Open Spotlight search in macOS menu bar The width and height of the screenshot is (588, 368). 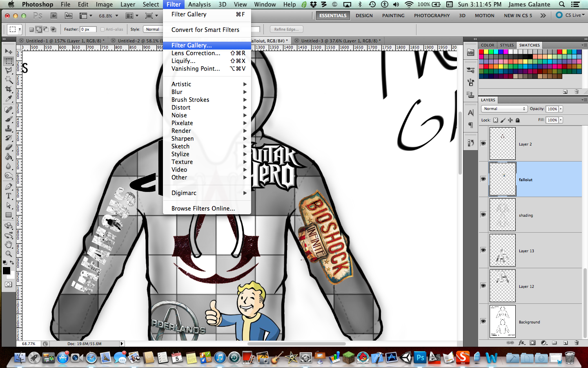562,4
